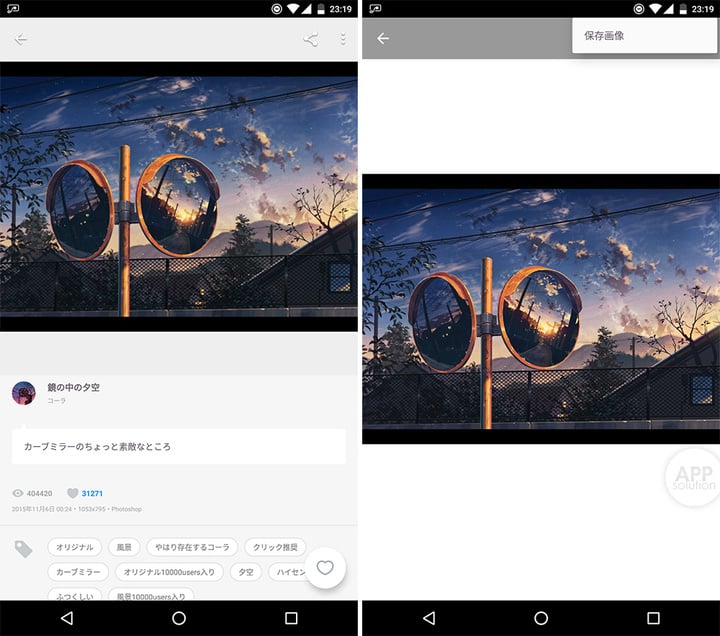Image resolution: width=720 pixels, height=636 pixels.
Task: Tap Android recents button on left screen
Action: [x=291, y=618]
